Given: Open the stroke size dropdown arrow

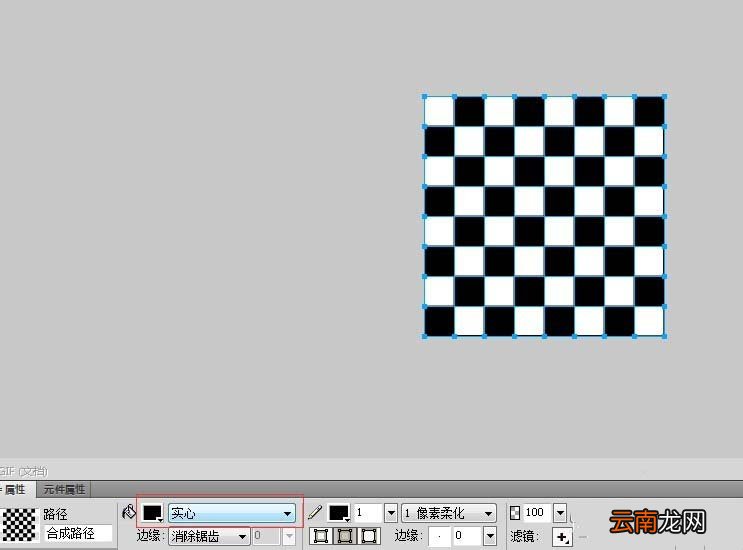Looking at the screenshot, I should coord(391,513).
